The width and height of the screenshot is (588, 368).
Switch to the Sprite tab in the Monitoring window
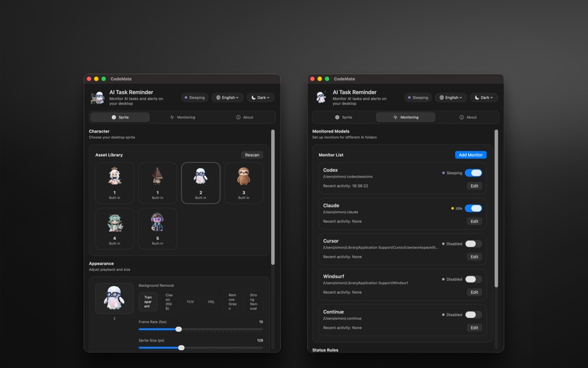pos(344,118)
